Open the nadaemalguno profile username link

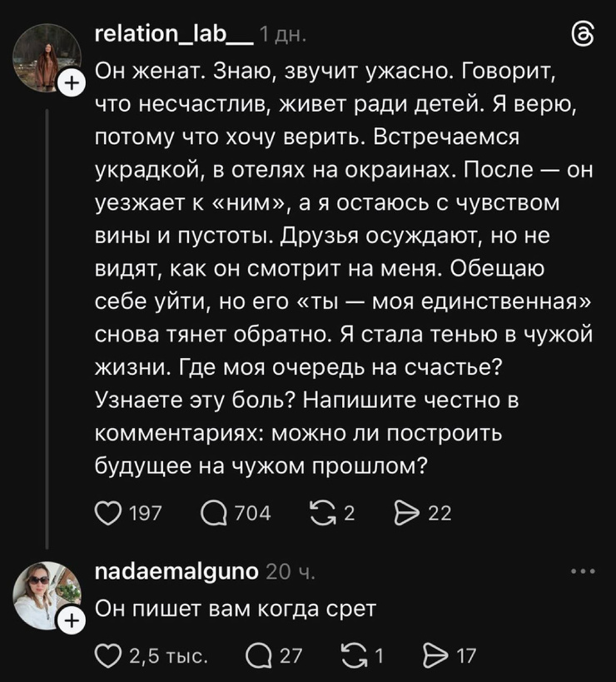tap(177, 571)
